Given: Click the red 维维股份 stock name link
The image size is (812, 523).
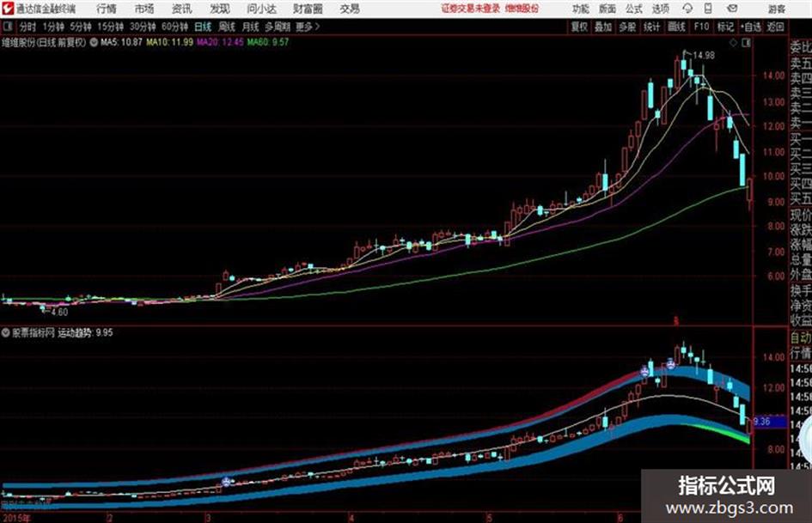Looking at the screenshot, I should pyautogui.click(x=522, y=9).
